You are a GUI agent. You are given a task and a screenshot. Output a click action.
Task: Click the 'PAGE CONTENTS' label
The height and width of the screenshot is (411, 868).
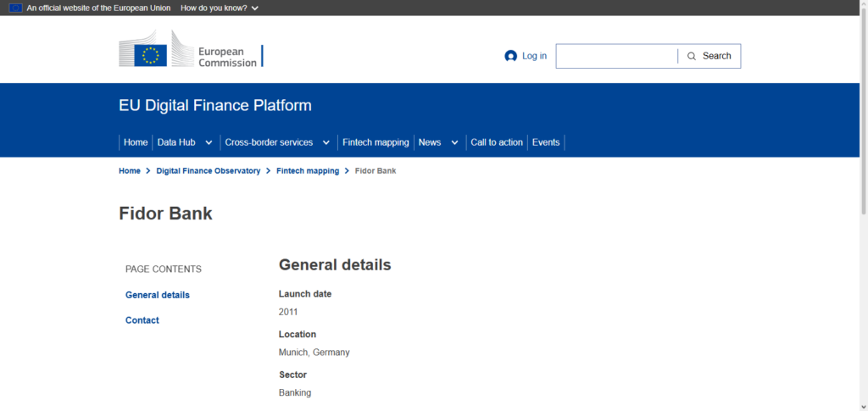click(x=164, y=269)
